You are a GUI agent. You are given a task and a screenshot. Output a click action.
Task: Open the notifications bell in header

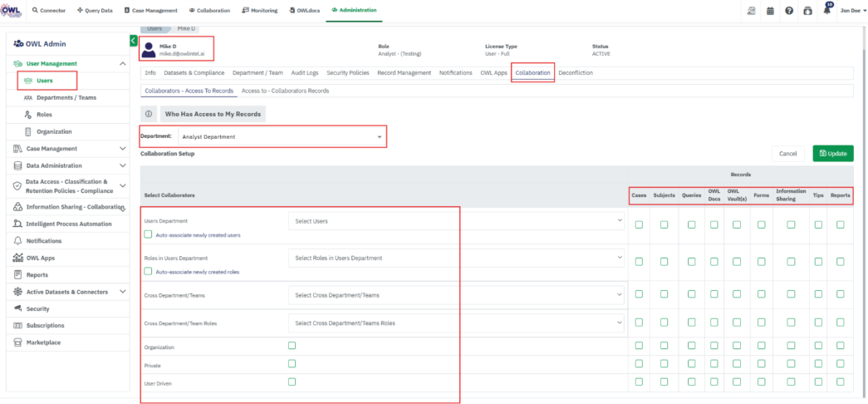[826, 11]
